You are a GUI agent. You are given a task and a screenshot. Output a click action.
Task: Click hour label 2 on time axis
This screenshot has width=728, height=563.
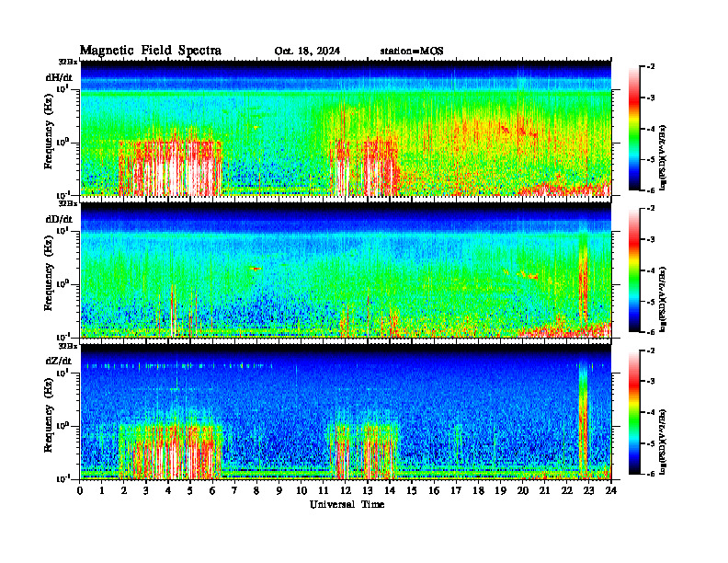pos(124,491)
